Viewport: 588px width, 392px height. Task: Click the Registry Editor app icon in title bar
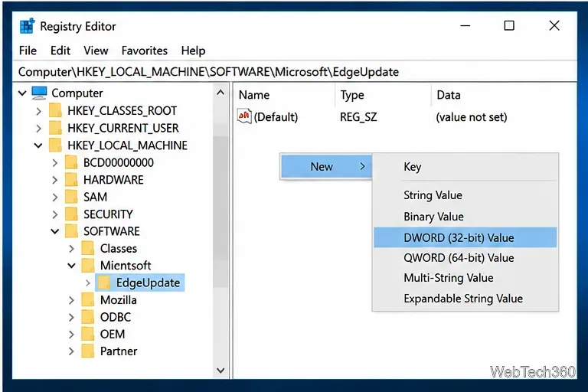27,26
